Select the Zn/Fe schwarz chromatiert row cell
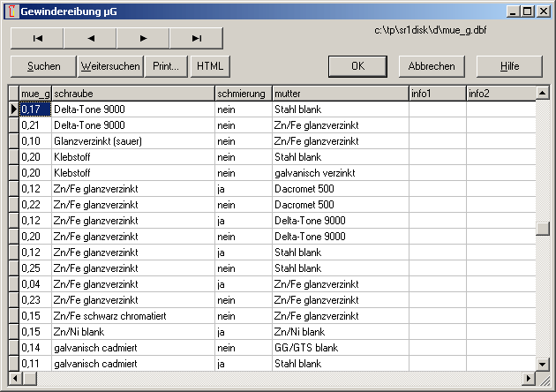This screenshot has height=392, width=556. tap(132, 316)
